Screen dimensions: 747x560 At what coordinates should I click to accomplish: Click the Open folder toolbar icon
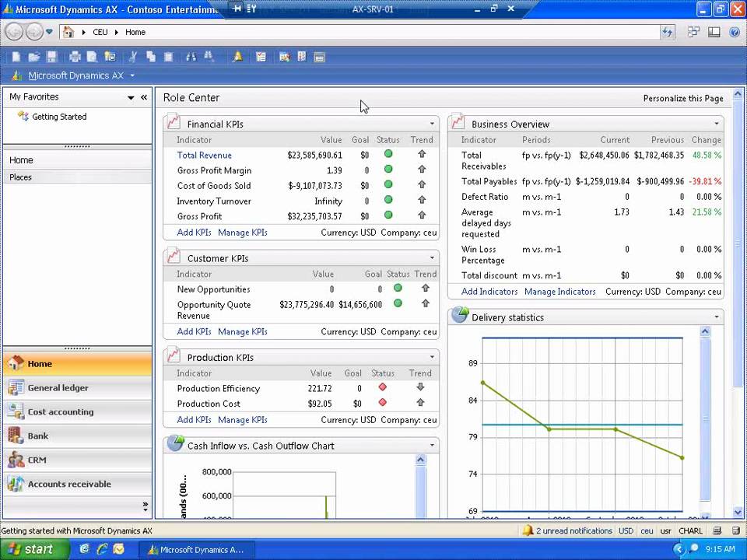pyautogui.click(x=33, y=57)
